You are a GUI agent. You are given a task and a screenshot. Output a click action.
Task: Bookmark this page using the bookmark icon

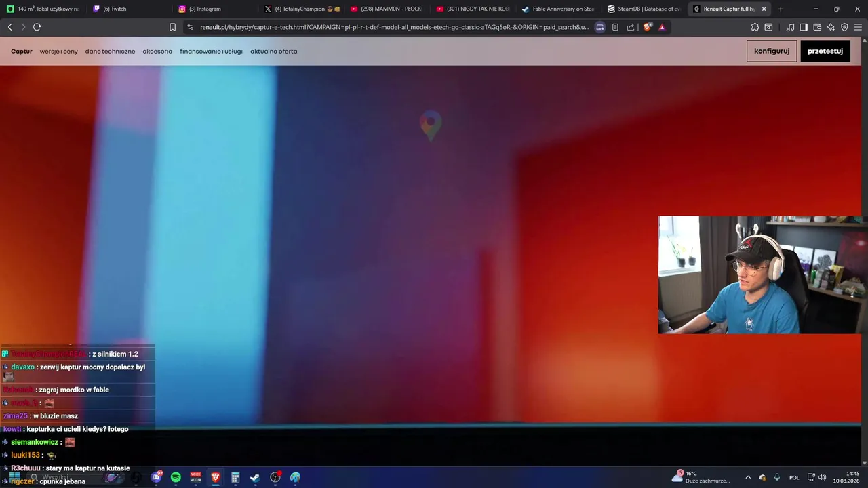[172, 27]
